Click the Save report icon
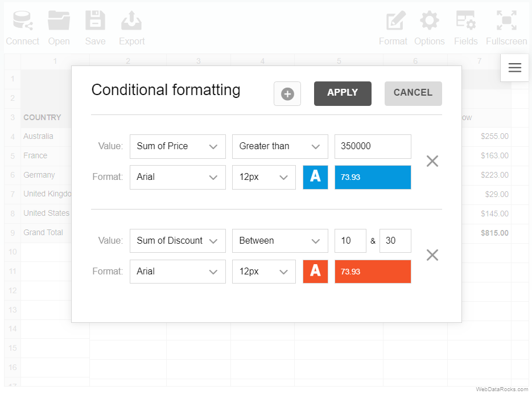 (x=95, y=24)
